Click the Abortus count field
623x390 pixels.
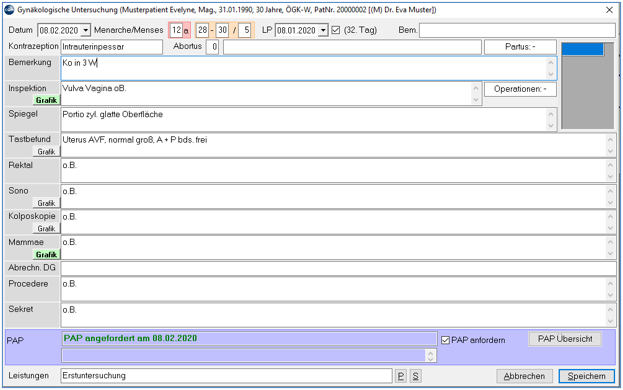coord(213,47)
